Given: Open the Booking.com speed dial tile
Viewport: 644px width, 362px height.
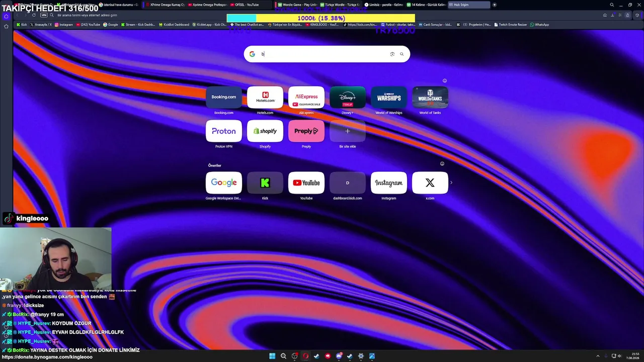Looking at the screenshot, I should [224, 97].
